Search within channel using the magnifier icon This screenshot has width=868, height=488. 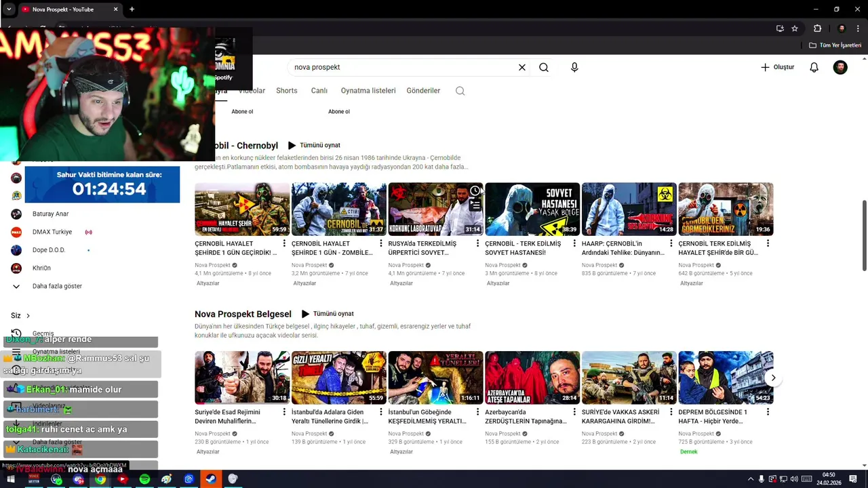tap(460, 91)
